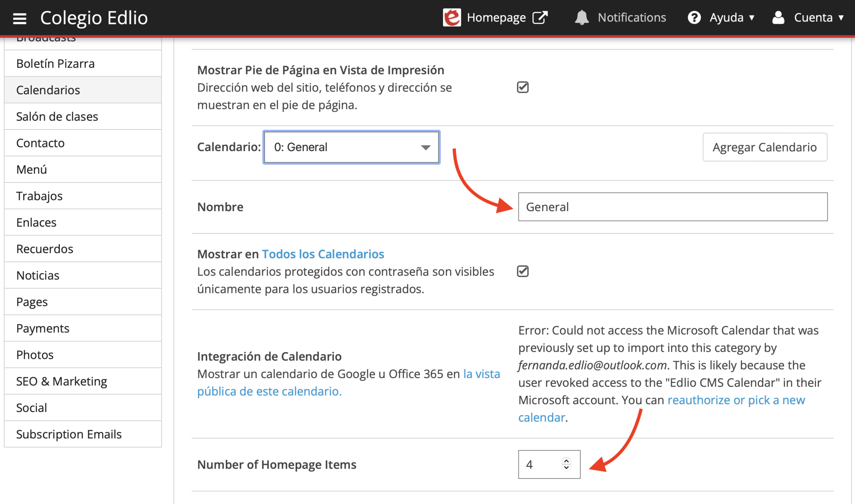This screenshot has width=855, height=504.
Task: Uncheck Mostrar Pie de Página checkbox
Action: 523,87
